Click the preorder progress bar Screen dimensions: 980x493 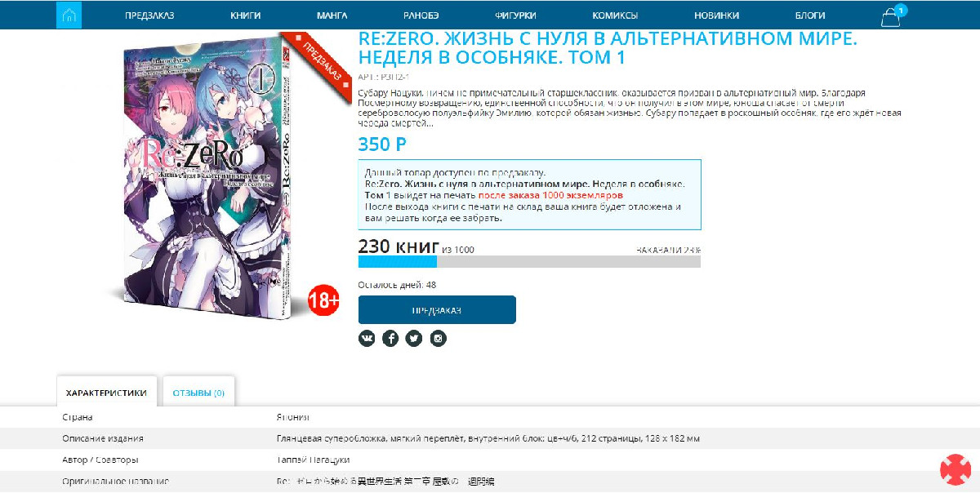pyautogui.click(x=529, y=262)
